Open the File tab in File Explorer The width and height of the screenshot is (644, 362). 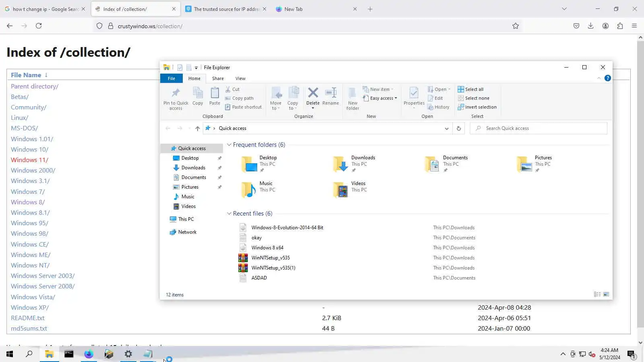pos(171,78)
